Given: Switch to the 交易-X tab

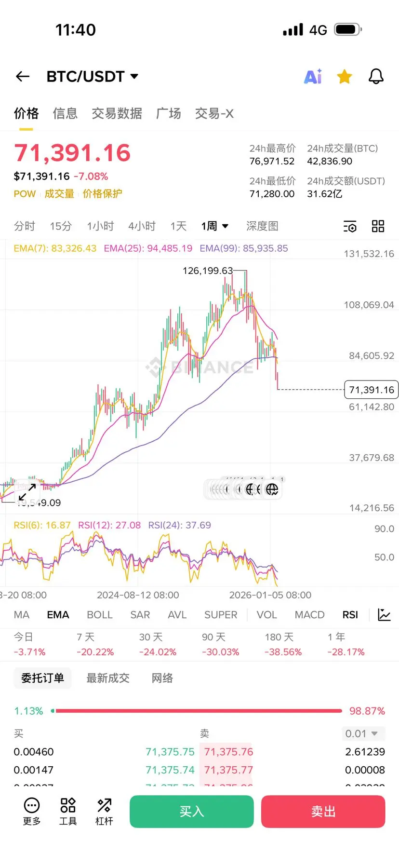Looking at the screenshot, I should (x=214, y=113).
